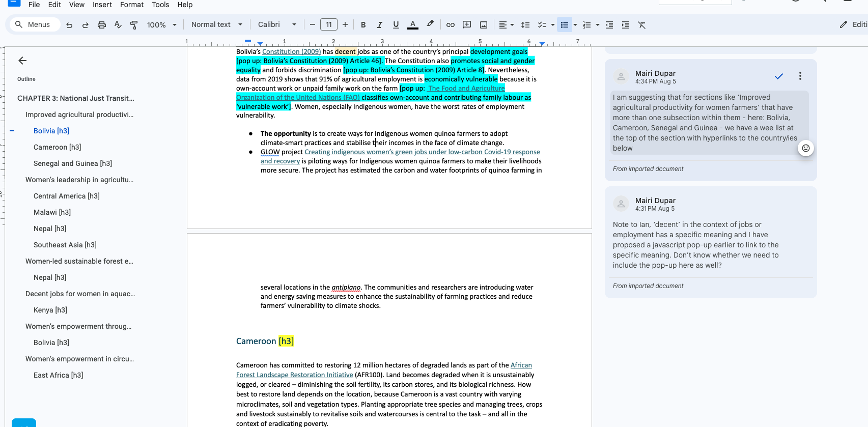Toggle Italic formatting
Viewport: 868px width, 427px height.
click(x=380, y=25)
